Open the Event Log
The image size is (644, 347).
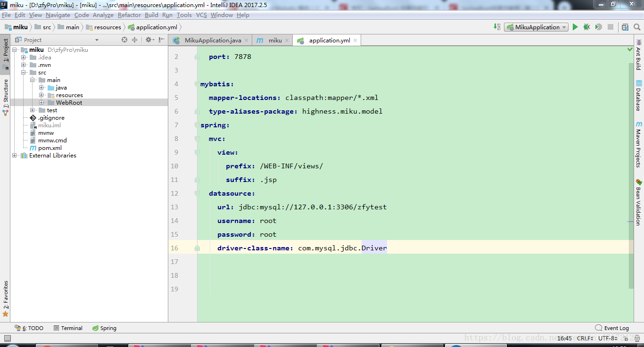click(x=612, y=328)
